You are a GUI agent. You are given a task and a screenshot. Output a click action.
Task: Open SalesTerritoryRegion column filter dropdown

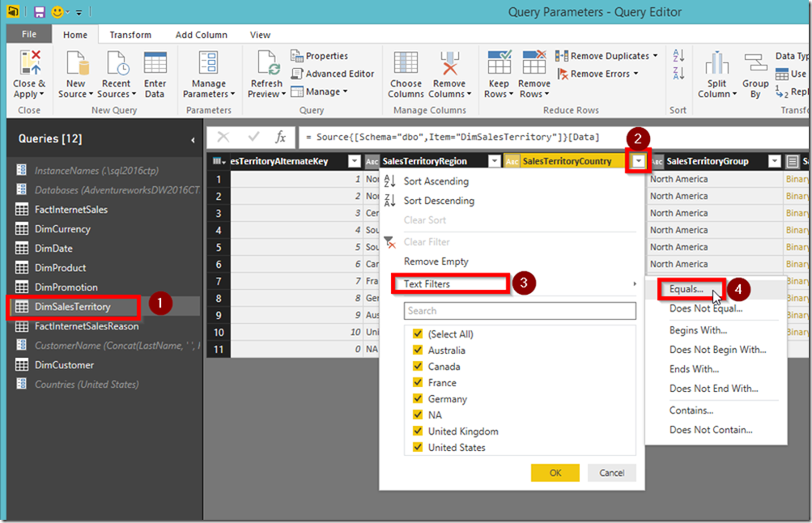tap(495, 161)
